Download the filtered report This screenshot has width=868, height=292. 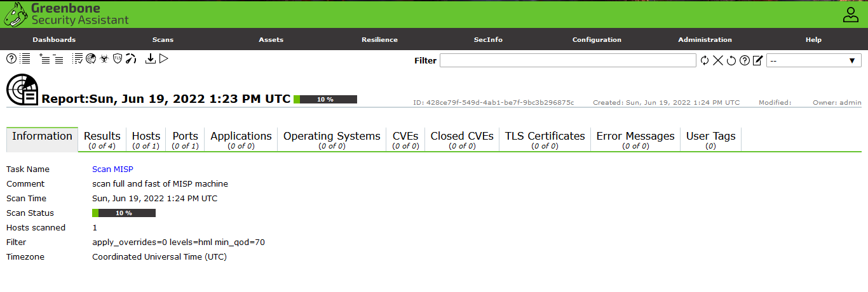(151, 58)
